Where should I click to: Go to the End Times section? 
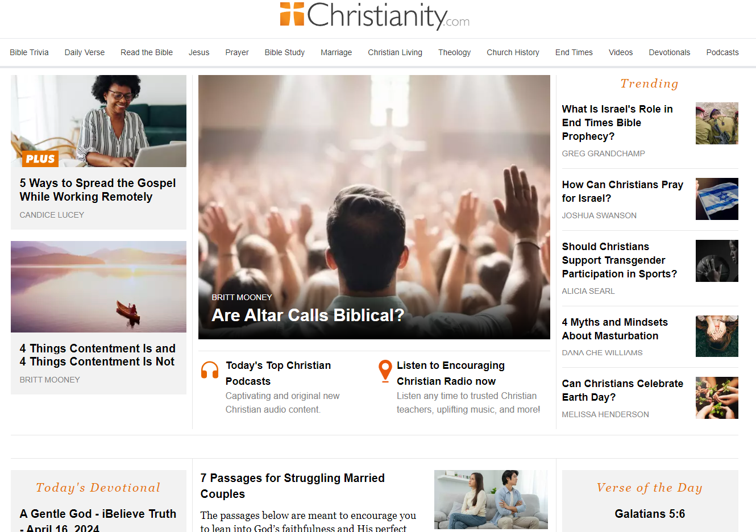tap(574, 52)
